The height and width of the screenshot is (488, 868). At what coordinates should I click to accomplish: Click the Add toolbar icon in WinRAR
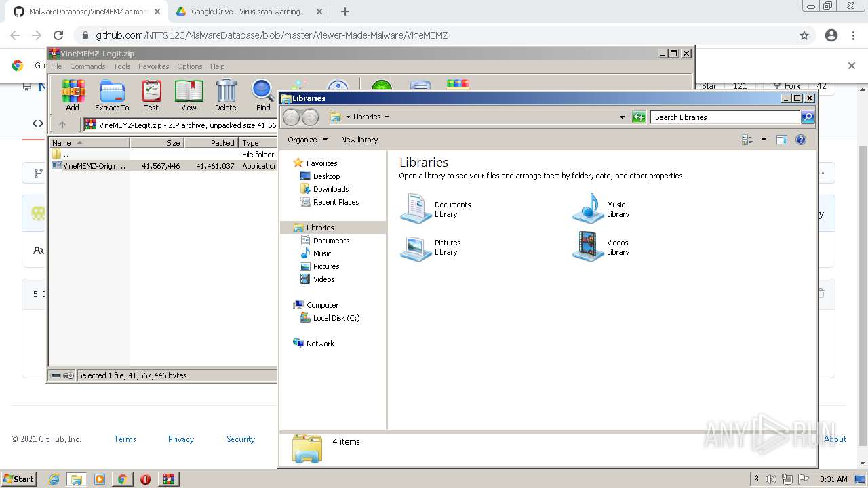[73, 95]
